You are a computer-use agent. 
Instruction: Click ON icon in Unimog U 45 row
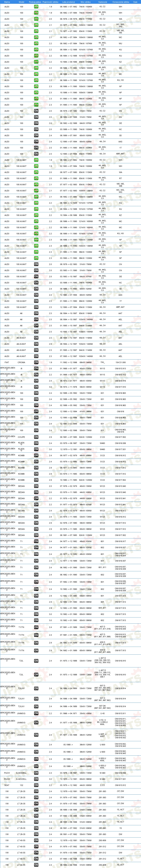(x=36, y=713)
